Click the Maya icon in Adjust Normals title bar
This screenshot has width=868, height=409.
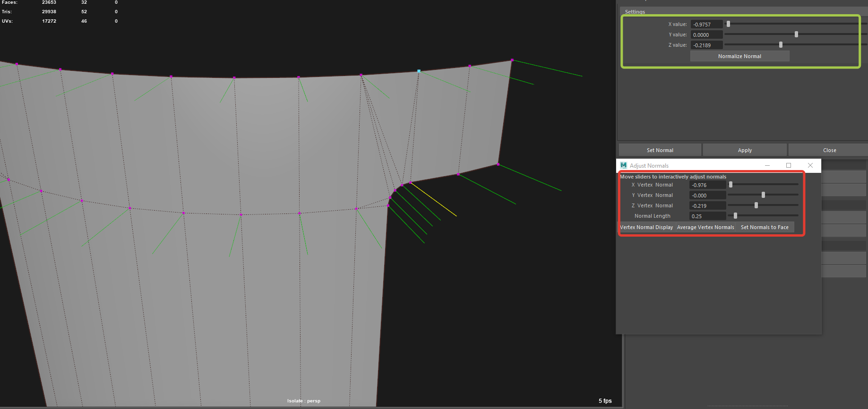pyautogui.click(x=623, y=165)
